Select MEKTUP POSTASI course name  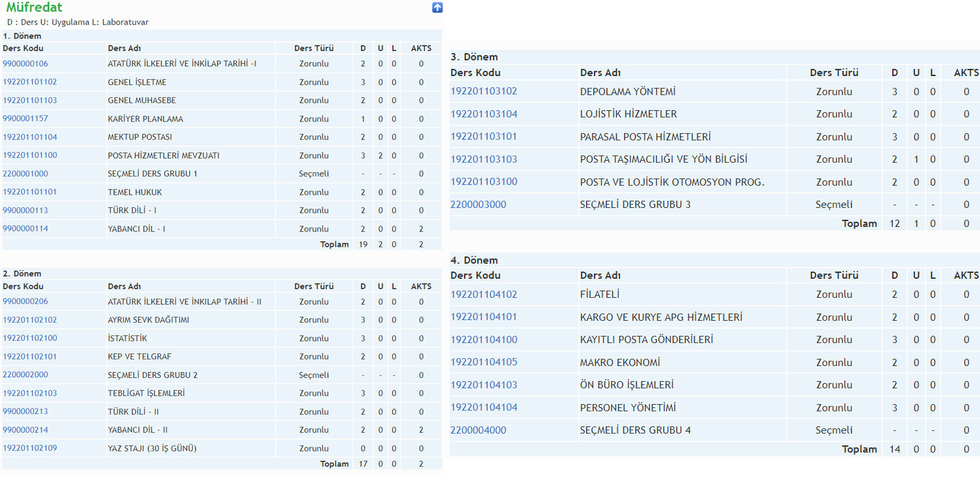click(x=140, y=137)
